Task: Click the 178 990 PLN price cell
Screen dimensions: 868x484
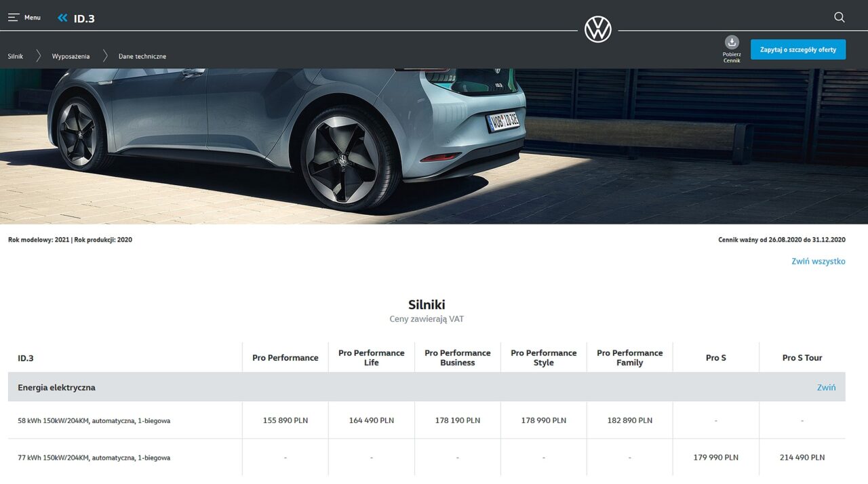Action: [544, 420]
